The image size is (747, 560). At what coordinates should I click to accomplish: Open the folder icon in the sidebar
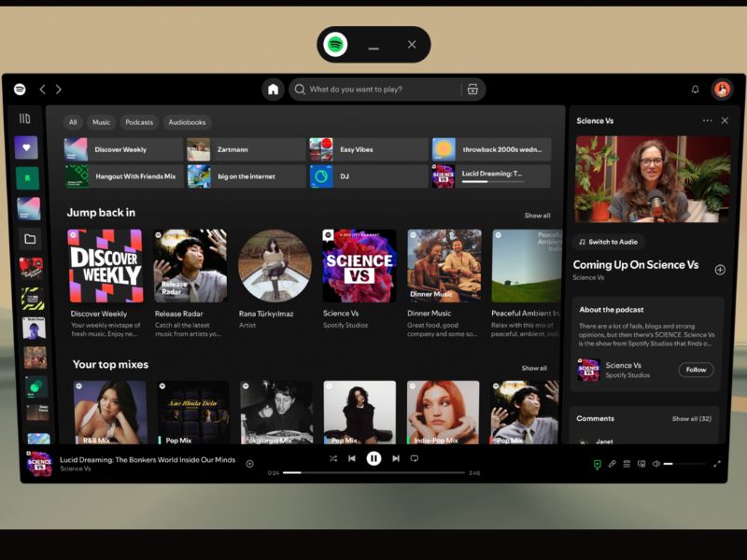[30, 239]
